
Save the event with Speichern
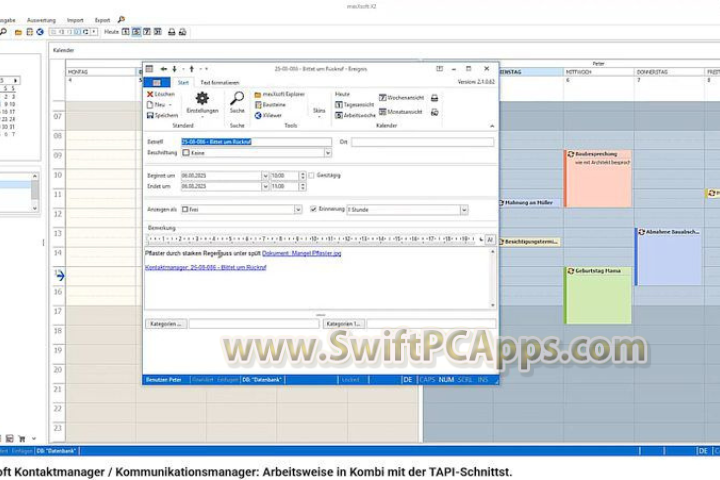162,115
